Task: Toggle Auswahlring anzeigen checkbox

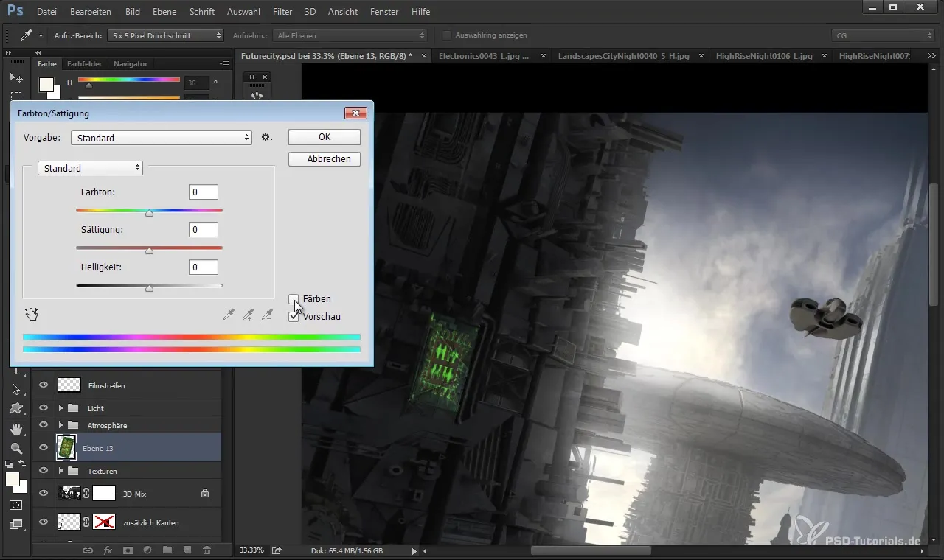Action: coord(447,35)
